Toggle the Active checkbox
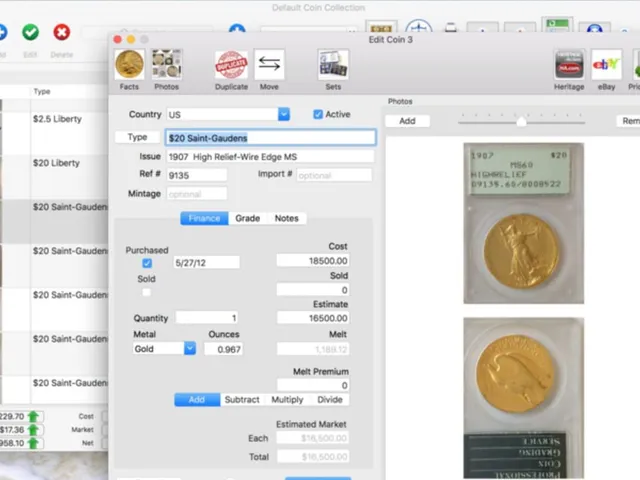Screen dimensions: 640x480 (318, 114)
